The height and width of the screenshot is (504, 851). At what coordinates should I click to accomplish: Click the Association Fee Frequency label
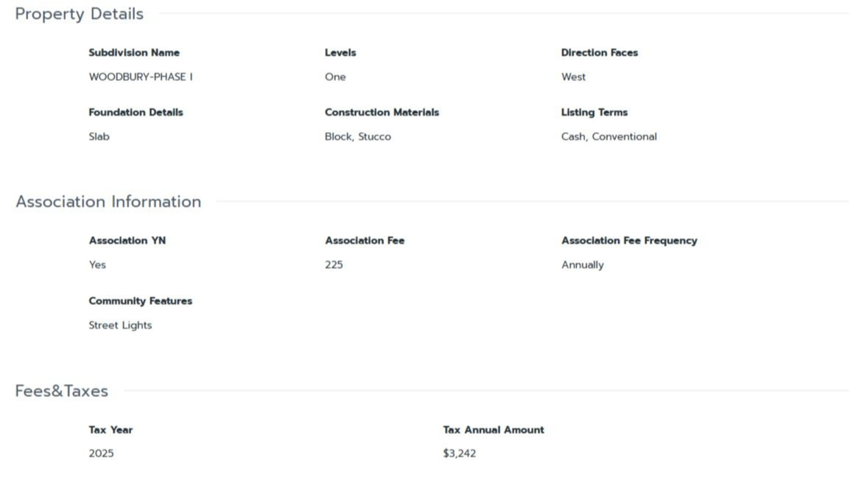tap(629, 241)
